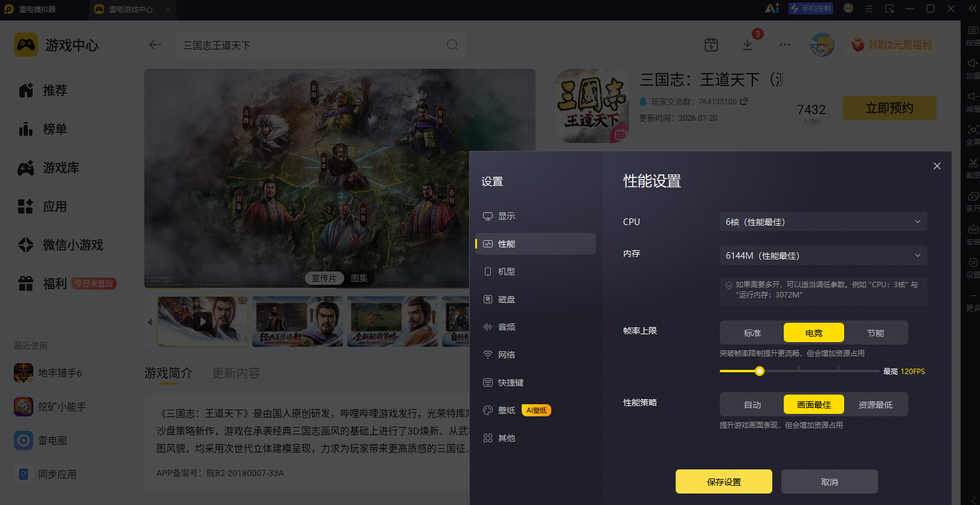The width and height of the screenshot is (980, 505).
Task: Open the 其他 other settings
Action: coord(535,438)
